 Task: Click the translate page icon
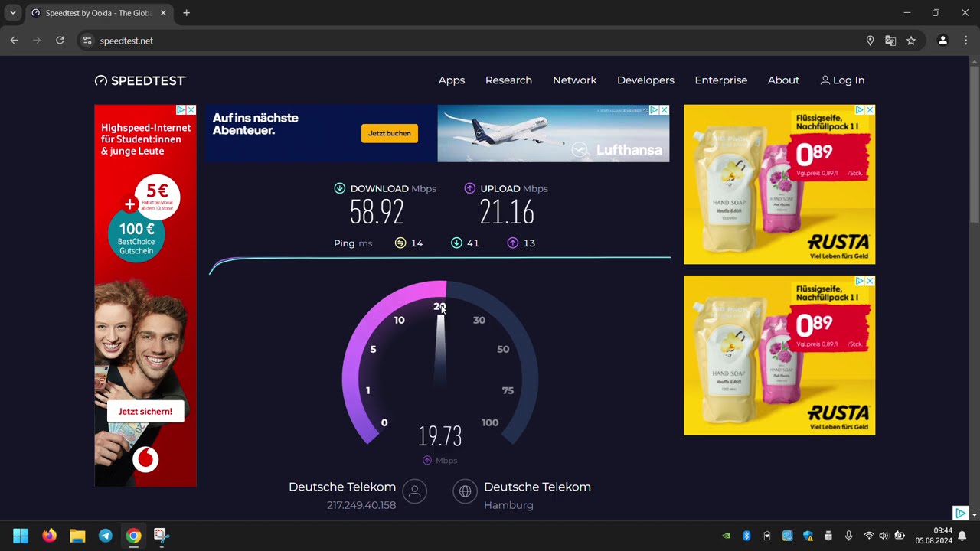[890, 41]
